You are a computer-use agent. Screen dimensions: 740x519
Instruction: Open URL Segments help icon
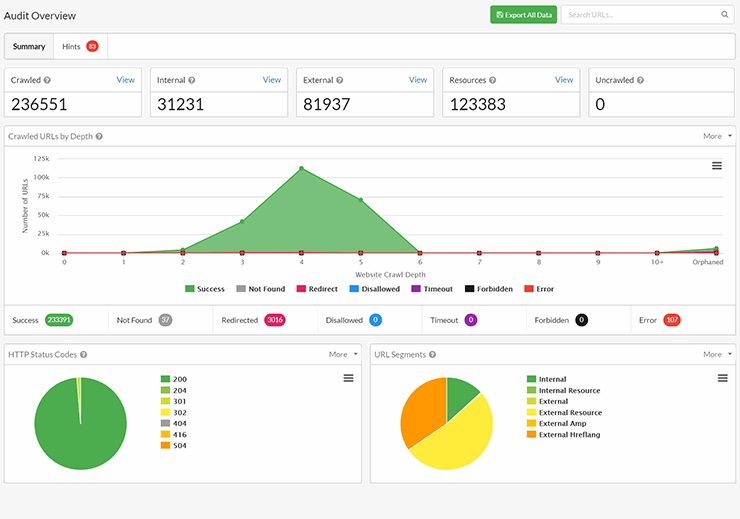pyautogui.click(x=432, y=354)
